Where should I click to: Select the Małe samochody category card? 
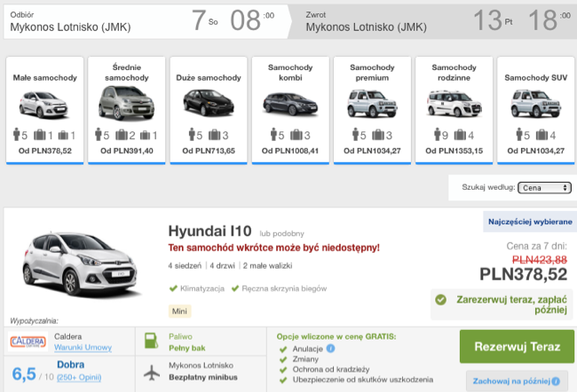[x=45, y=110]
